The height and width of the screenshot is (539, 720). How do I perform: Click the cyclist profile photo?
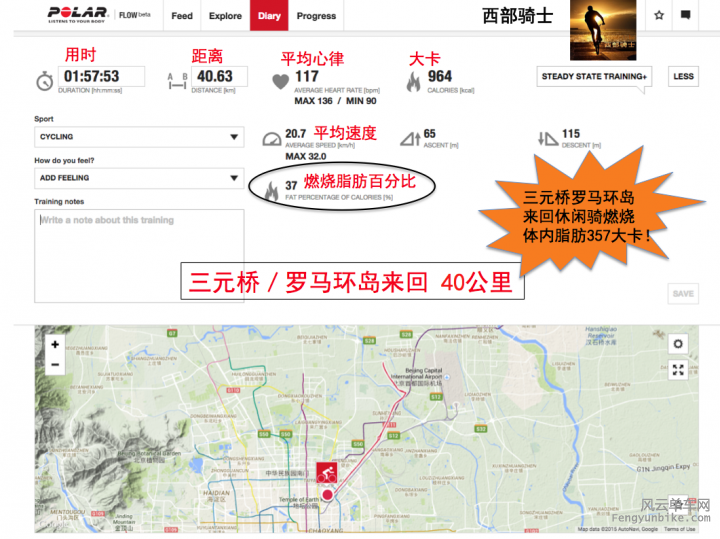pos(603,30)
